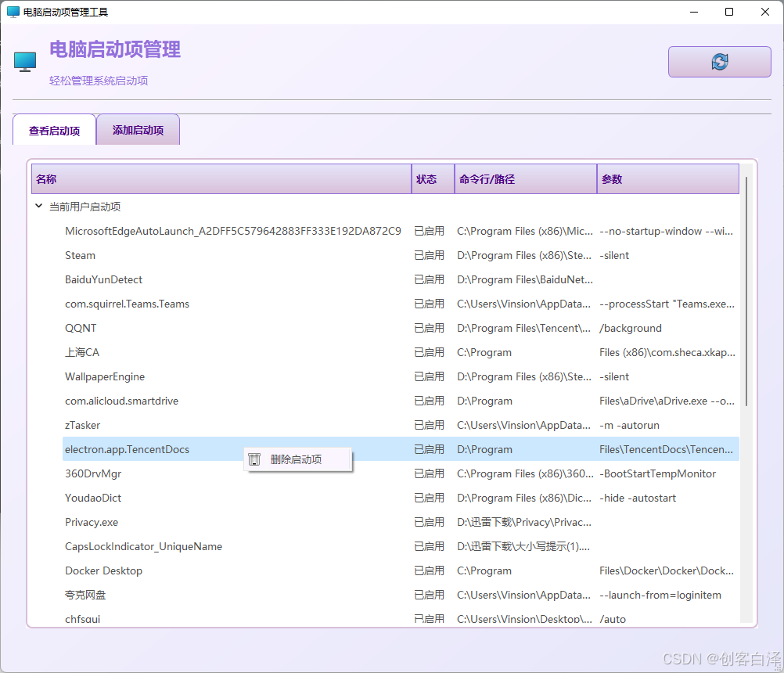
Task: Sort by the 名称 column header
Action: pyautogui.click(x=221, y=179)
